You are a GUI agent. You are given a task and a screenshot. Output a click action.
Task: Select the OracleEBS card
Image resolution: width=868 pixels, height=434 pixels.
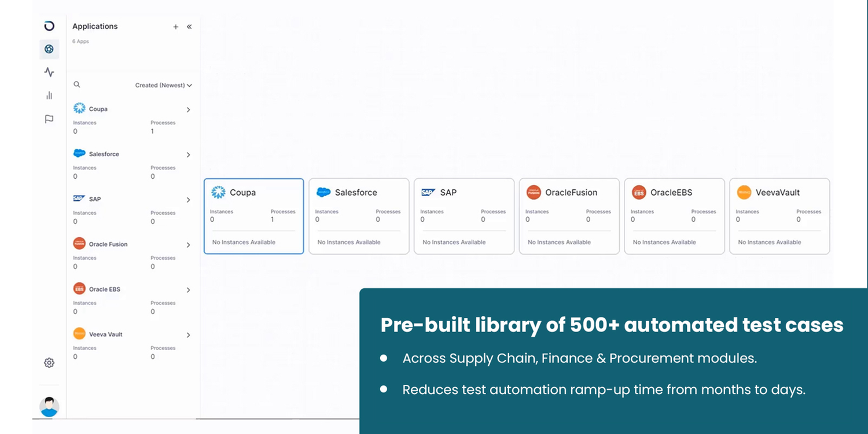point(674,216)
